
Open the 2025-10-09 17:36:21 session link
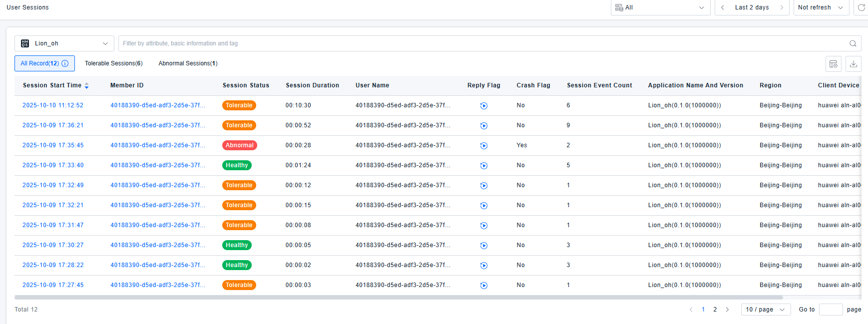click(53, 125)
